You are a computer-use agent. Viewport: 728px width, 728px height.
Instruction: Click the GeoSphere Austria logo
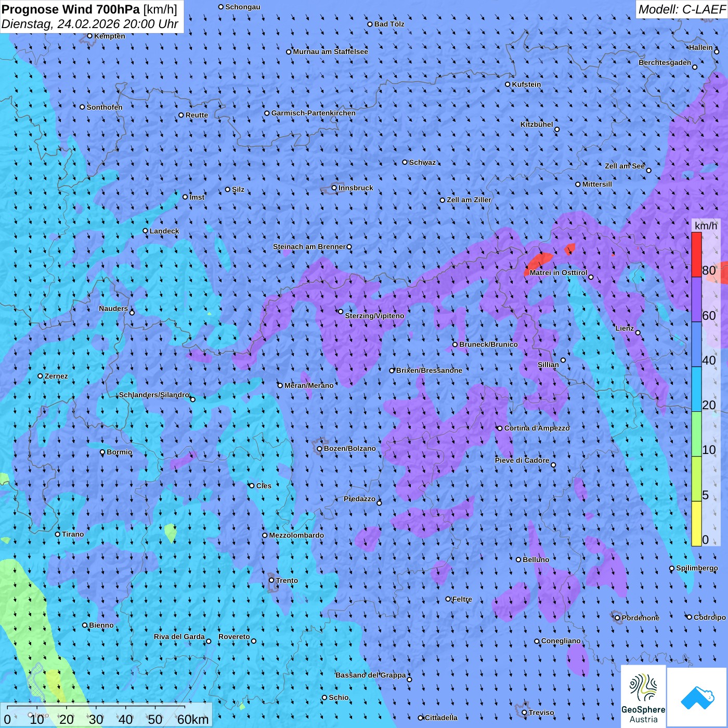coord(643,696)
